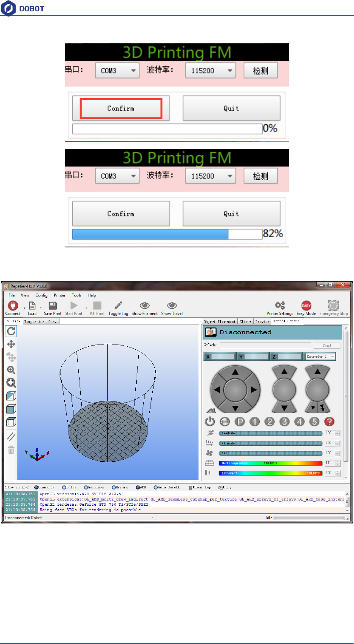Open the Tools menu

click(x=77, y=295)
